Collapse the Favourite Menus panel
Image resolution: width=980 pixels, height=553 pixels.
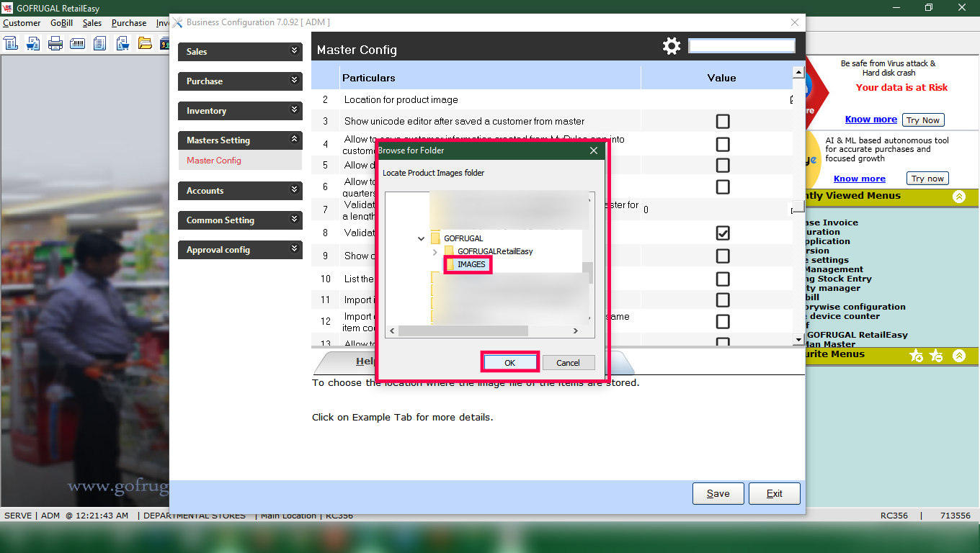[958, 356]
